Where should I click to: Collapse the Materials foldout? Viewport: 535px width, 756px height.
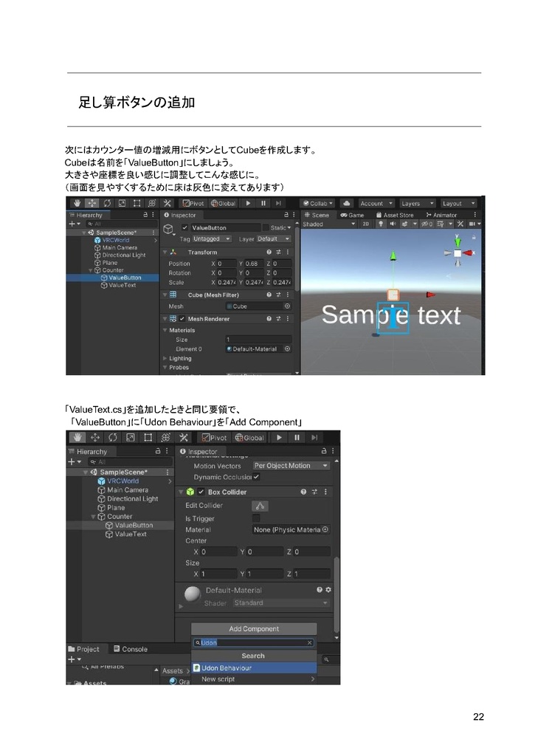click(165, 330)
